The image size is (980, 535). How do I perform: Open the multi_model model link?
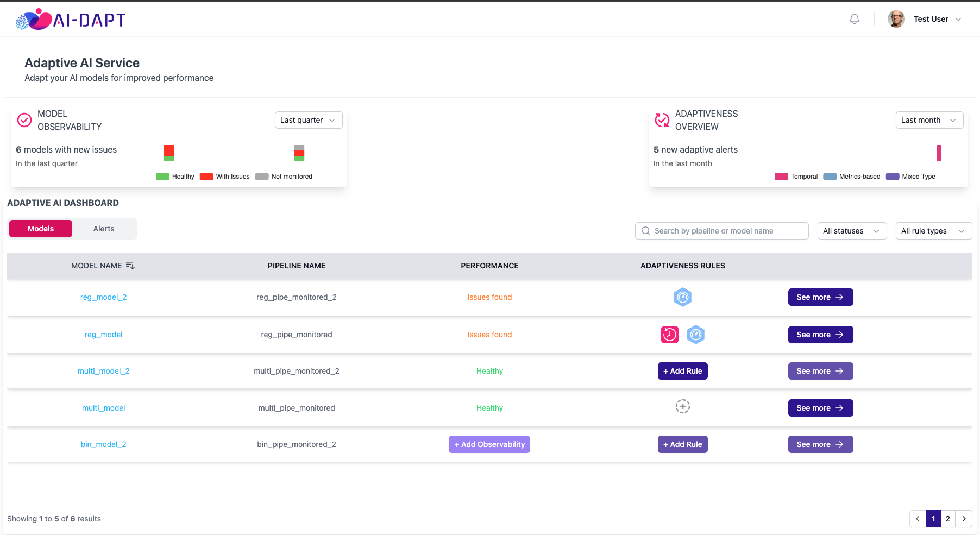click(104, 408)
